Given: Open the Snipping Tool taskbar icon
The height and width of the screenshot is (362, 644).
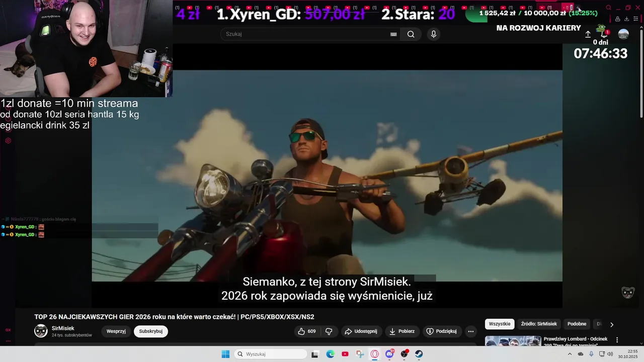Looking at the screenshot, I should point(360,354).
